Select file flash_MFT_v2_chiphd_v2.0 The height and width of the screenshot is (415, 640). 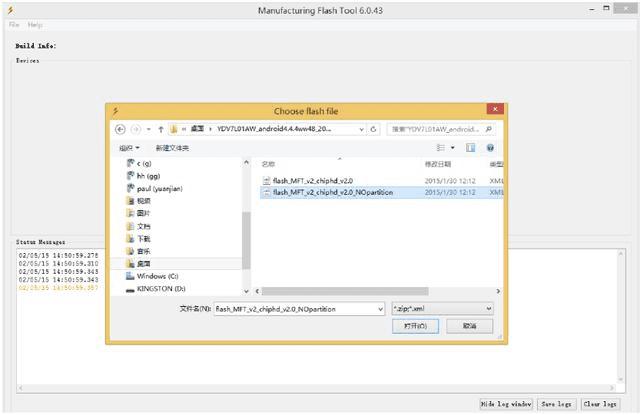click(x=313, y=180)
